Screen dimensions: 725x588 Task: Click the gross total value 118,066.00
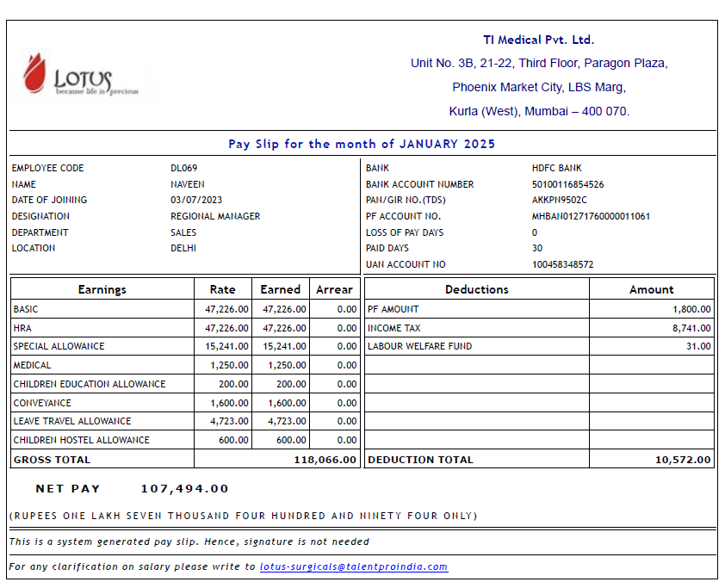point(325,460)
